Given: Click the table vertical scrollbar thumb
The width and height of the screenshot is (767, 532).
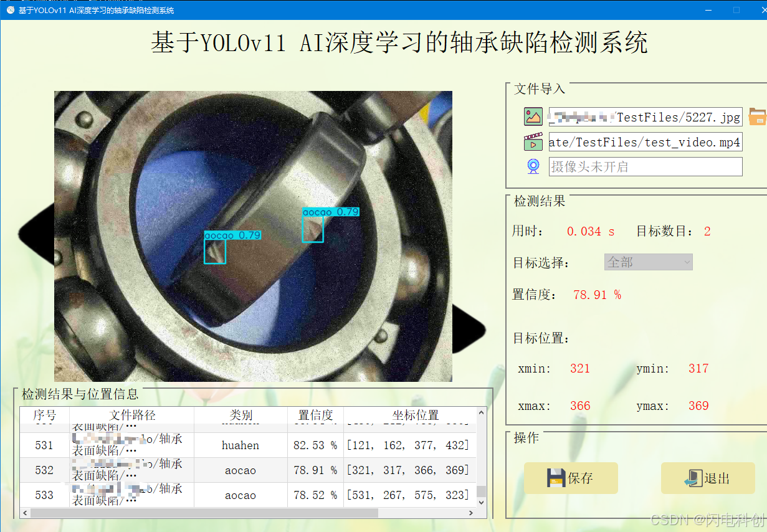Looking at the screenshot, I should pyautogui.click(x=481, y=492).
